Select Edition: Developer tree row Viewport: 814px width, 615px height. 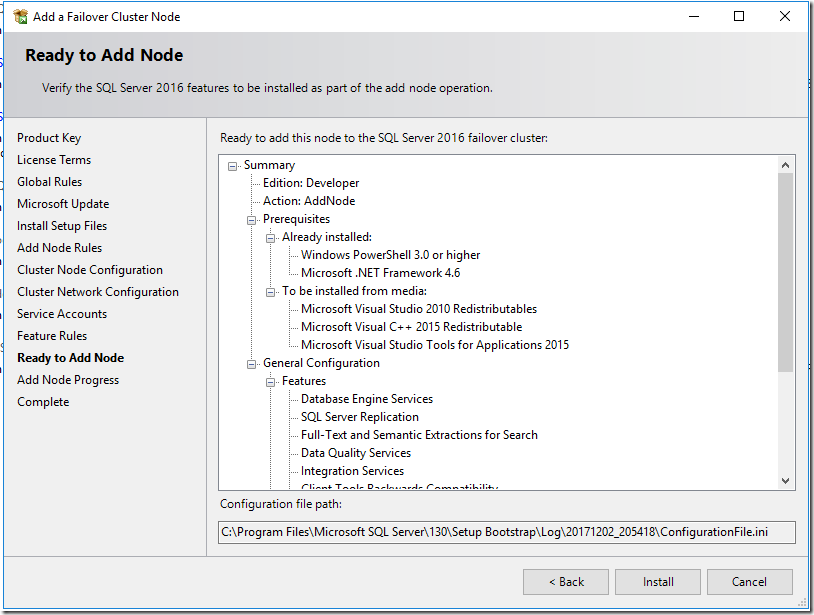tap(310, 183)
